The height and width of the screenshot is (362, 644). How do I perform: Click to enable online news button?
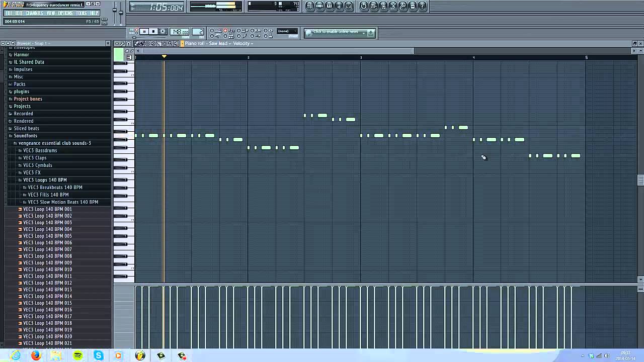coord(336,32)
